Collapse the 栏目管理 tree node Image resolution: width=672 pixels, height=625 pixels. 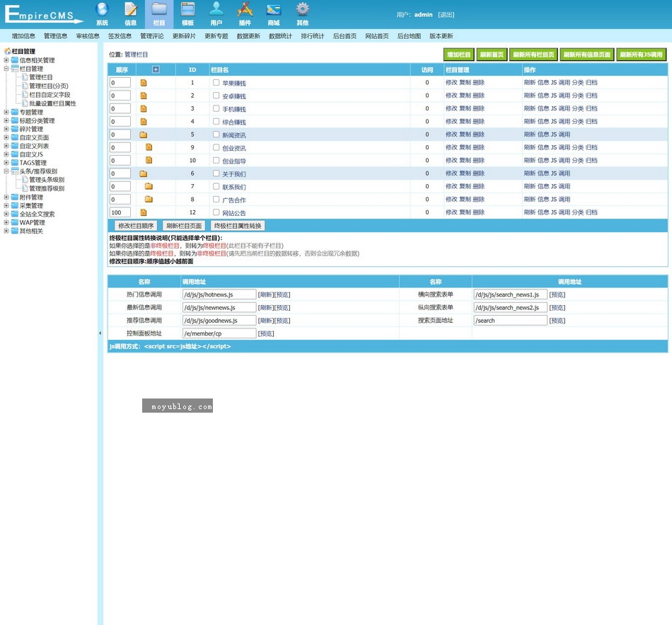pos(6,68)
